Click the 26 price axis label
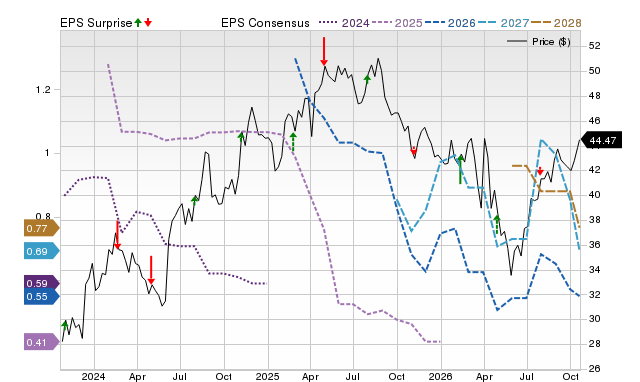Screen dimensions: 640x382 click(x=594, y=369)
